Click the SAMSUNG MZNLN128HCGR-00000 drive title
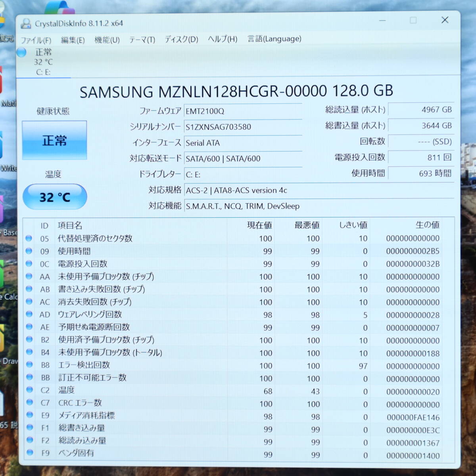Viewport: 476px width, 476px height. [236, 92]
